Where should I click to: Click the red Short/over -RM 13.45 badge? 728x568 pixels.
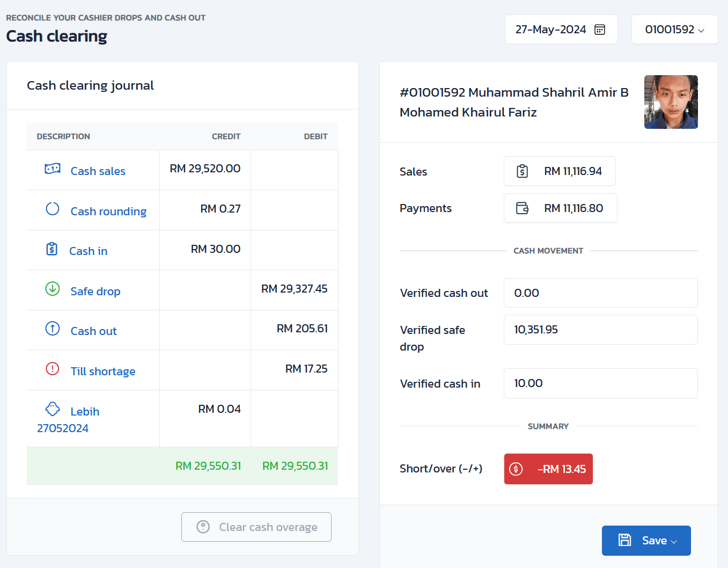click(548, 469)
